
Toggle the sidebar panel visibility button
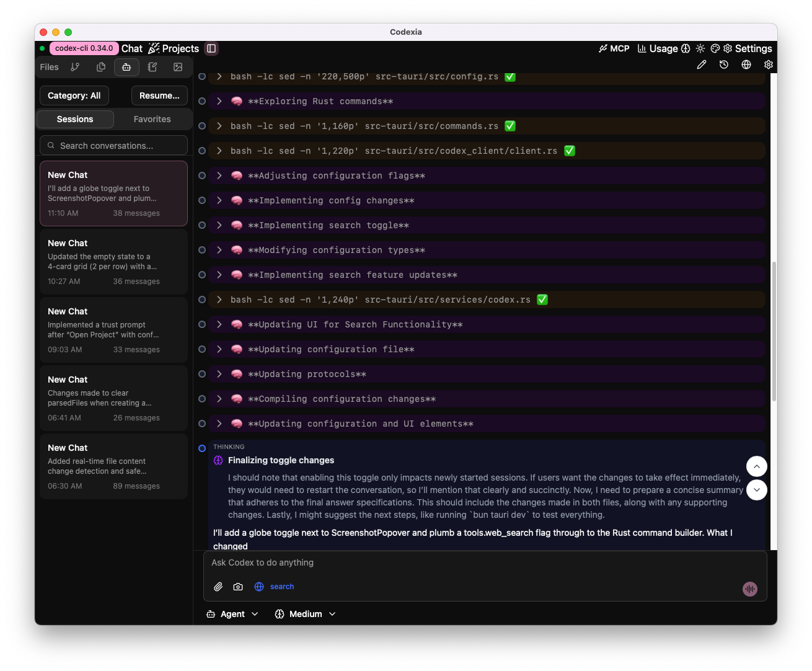(211, 48)
